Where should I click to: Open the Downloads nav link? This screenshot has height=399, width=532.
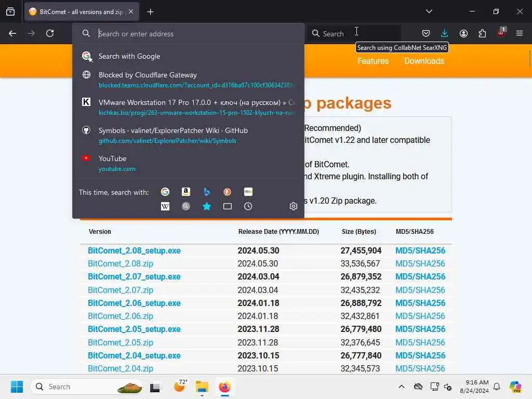pos(424,61)
